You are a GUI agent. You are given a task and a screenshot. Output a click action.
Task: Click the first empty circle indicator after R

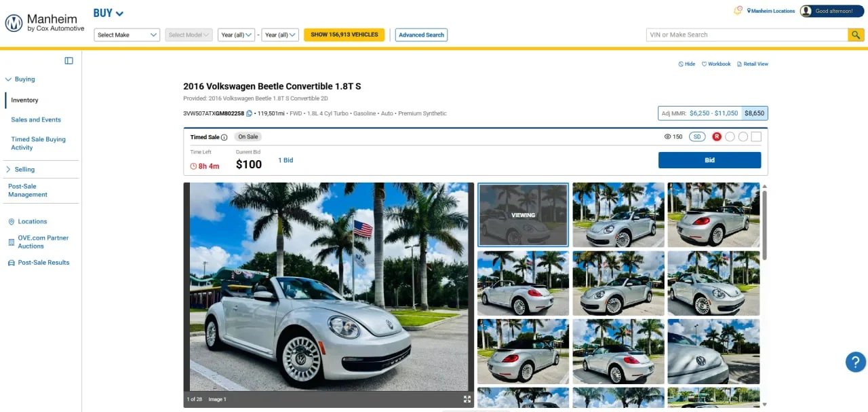pyautogui.click(x=730, y=136)
